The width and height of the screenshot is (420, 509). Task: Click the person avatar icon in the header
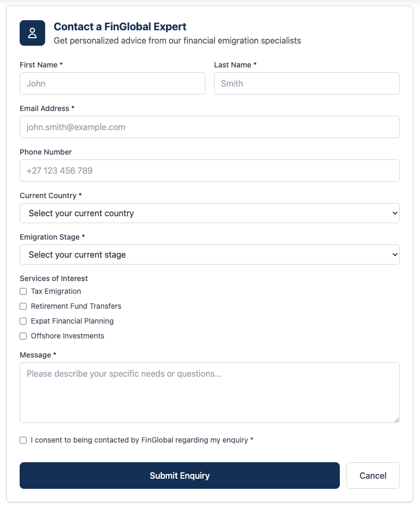[x=32, y=32]
